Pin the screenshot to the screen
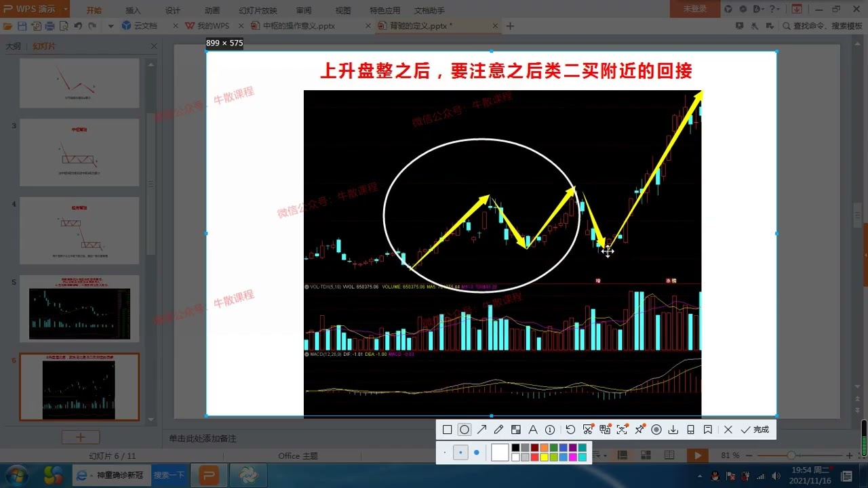 click(x=639, y=430)
